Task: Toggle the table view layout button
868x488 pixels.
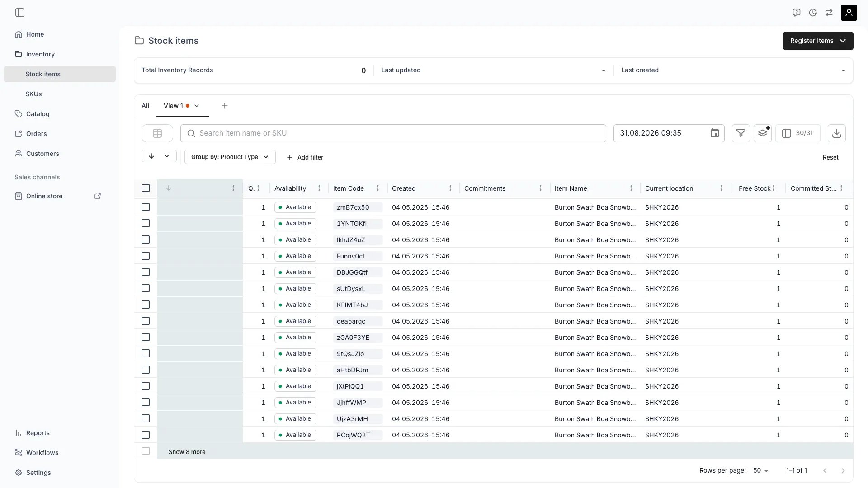Action: 157,133
